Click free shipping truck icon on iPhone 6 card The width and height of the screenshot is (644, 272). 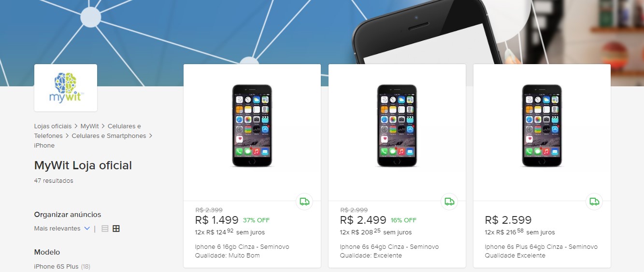304,201
